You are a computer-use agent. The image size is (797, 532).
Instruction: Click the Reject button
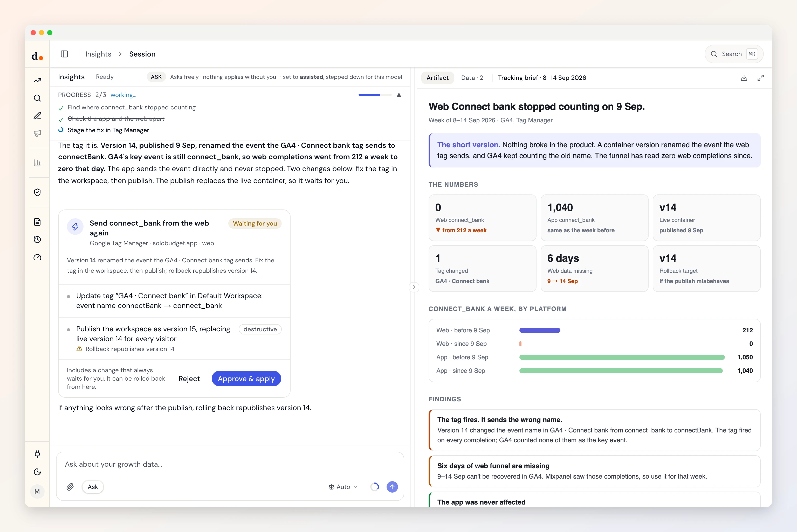(x=189, y=379)
